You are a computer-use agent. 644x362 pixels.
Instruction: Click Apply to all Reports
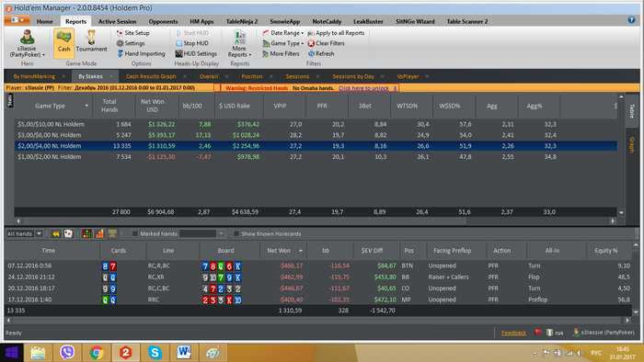(x=336, y=33)
